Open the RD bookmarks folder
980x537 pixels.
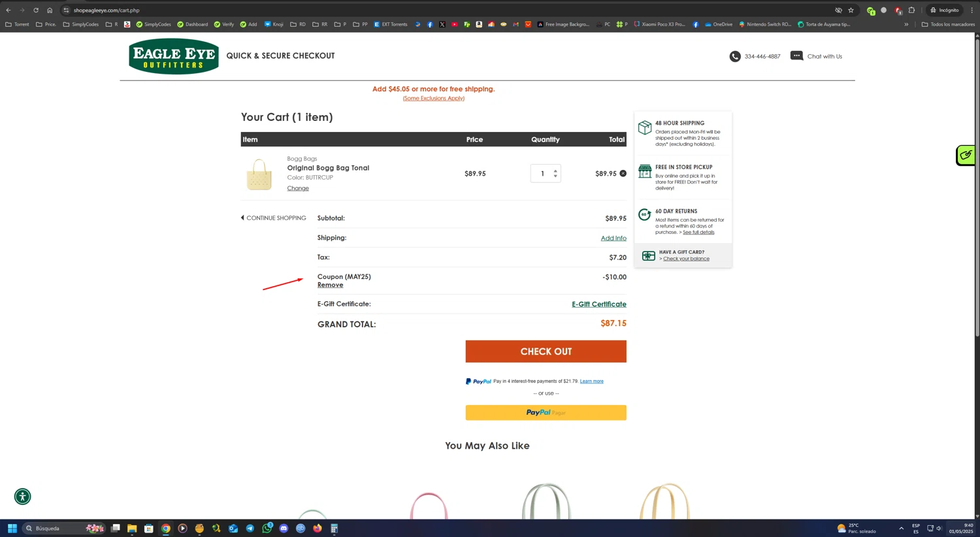click(298, 24)
